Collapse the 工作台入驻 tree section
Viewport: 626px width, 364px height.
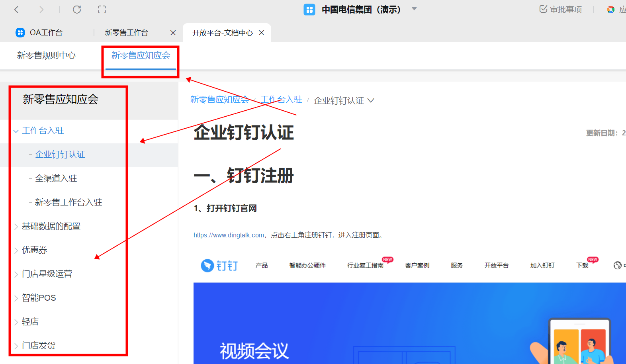coord(16,131)
